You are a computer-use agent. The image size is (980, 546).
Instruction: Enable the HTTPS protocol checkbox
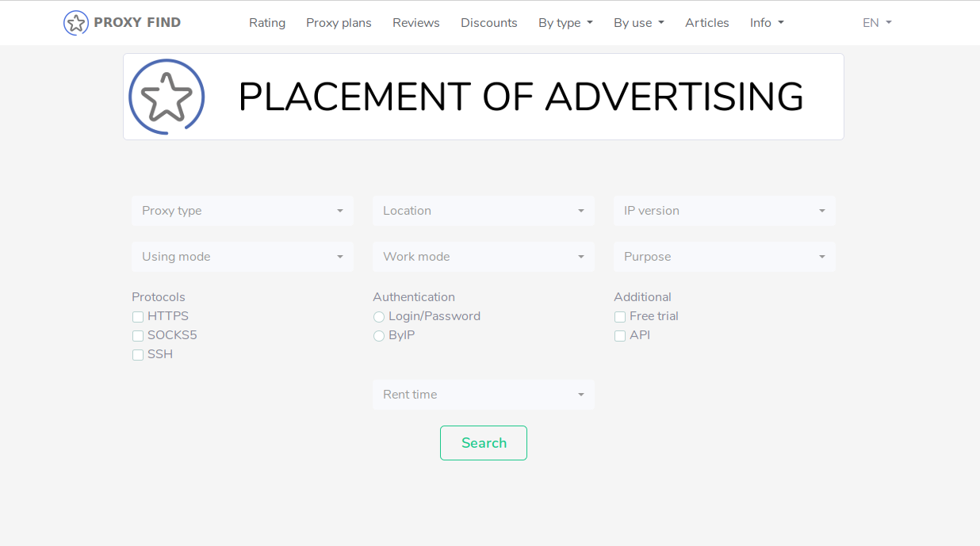137,316
